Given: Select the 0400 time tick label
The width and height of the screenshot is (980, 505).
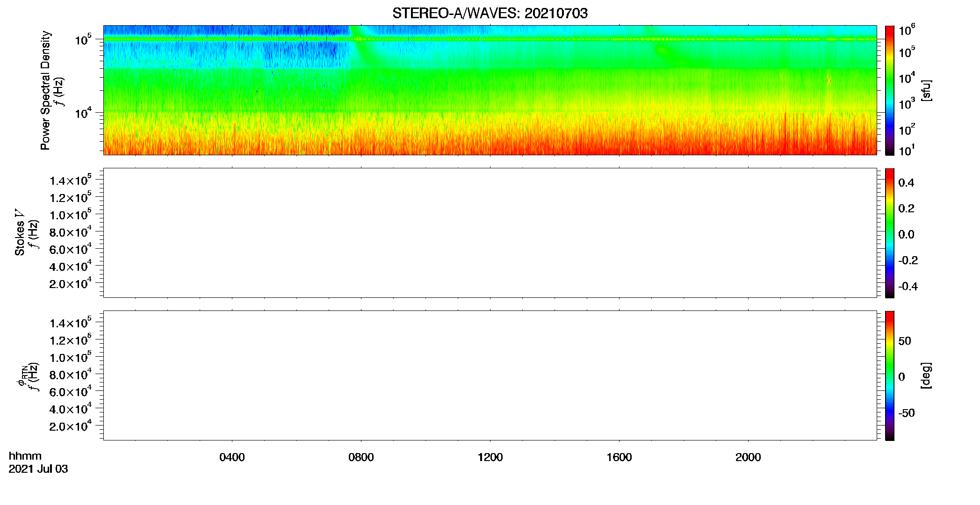Looking at the screenshot, I should [x=232, y=457].
